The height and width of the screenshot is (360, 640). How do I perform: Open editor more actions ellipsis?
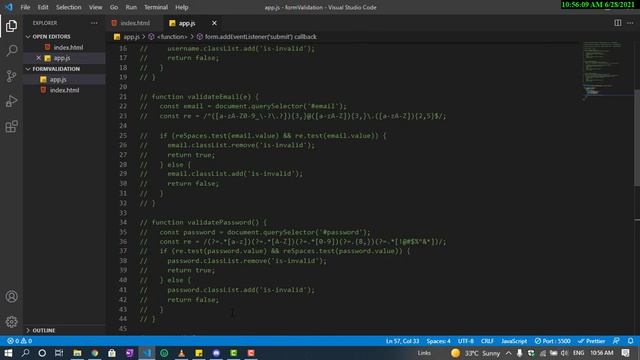[x=630, y=23]
